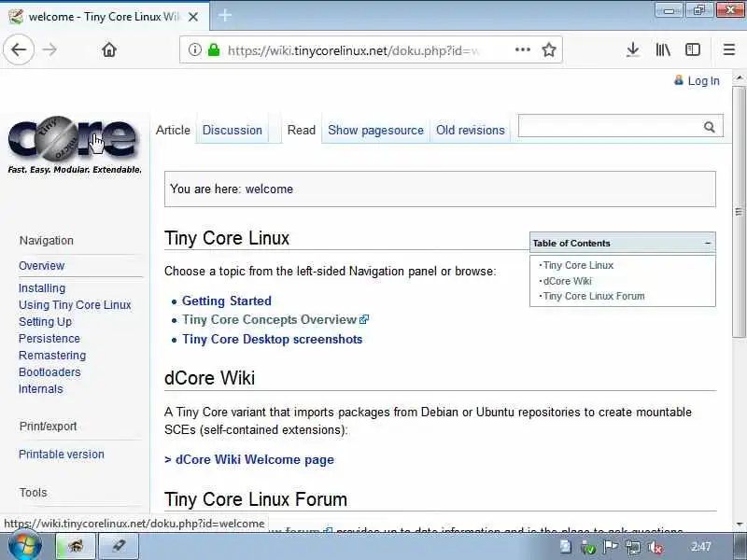Click the first pinned taskbar application icon
Image resolution: width=747 pixels, height=560 pixels.
click(76, 546)
